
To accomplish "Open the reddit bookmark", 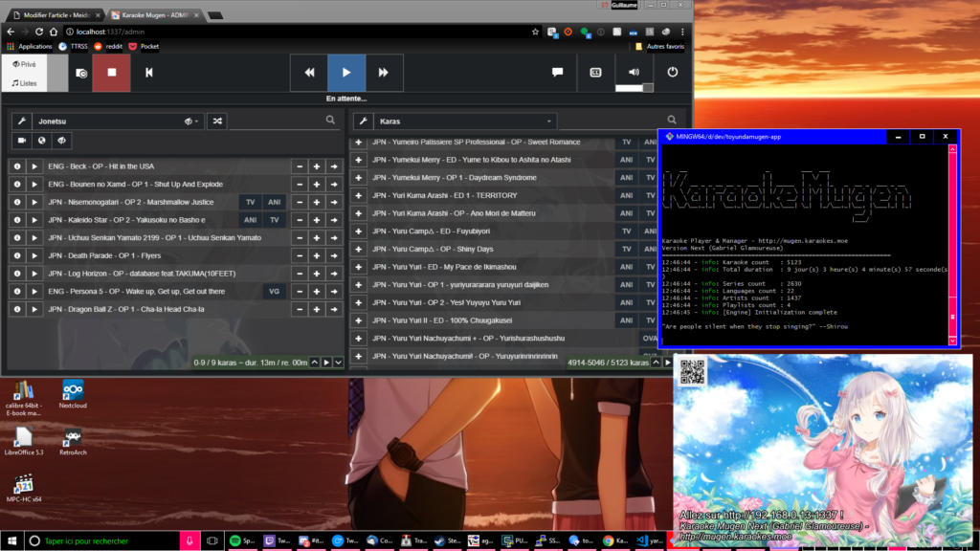I will 108,46.
